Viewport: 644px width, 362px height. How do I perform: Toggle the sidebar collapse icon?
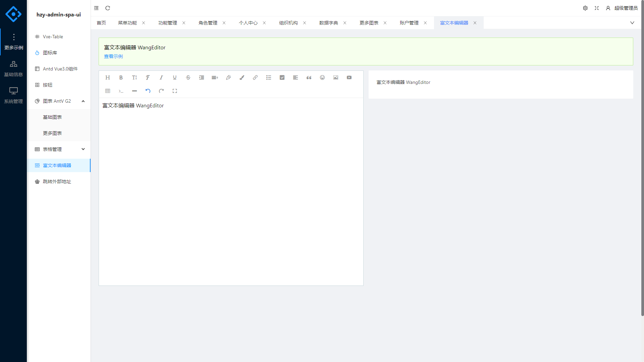coord(96,8)
